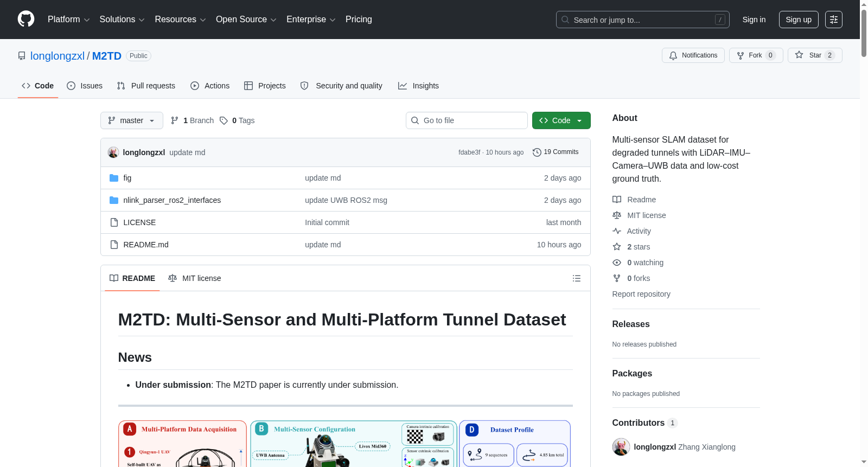Expand the Enterprise menu
The image size is (868, 467).
tap(311, 20)
